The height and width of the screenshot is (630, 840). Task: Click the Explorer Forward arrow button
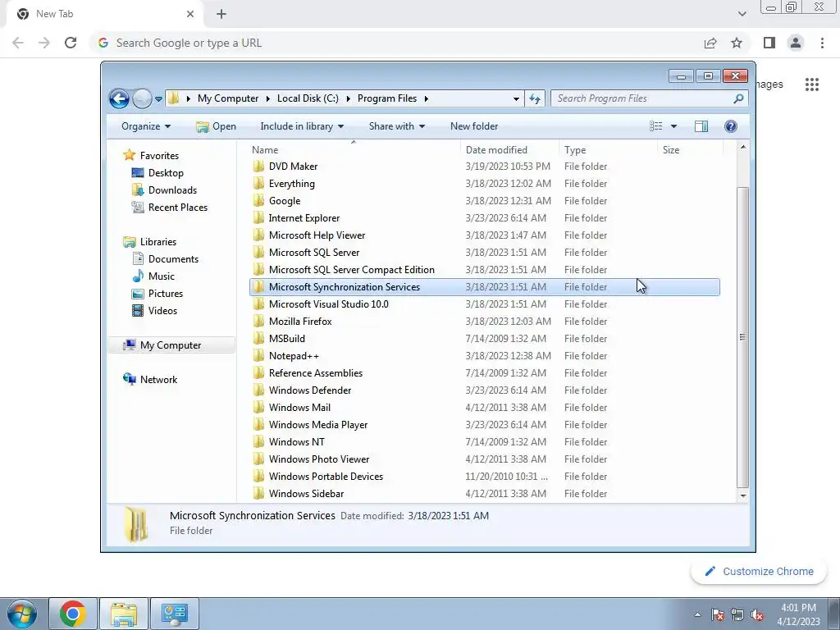[142, 98]
